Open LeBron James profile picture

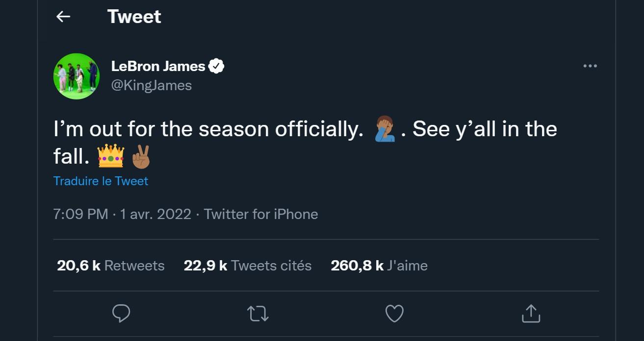[76, 76]
